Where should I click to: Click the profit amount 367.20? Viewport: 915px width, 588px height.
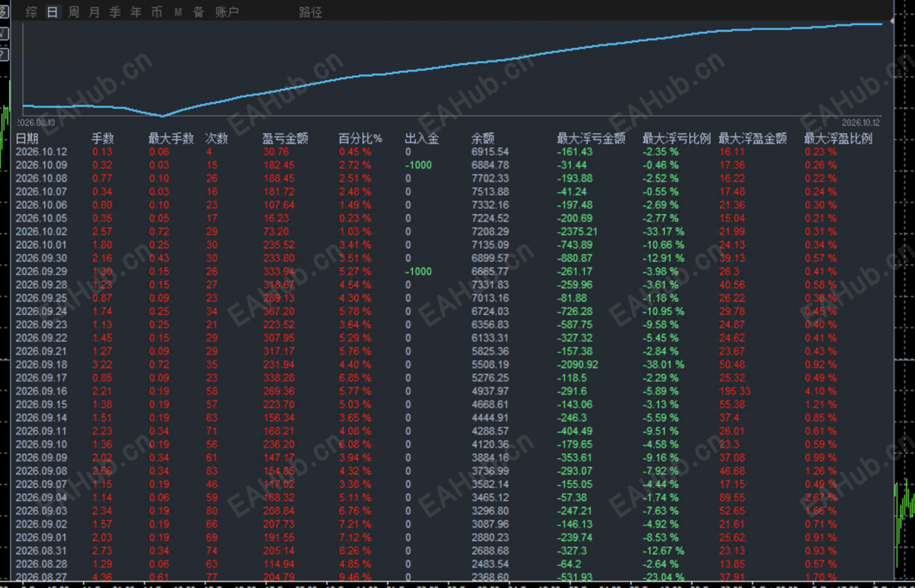[x=279, y=311]
